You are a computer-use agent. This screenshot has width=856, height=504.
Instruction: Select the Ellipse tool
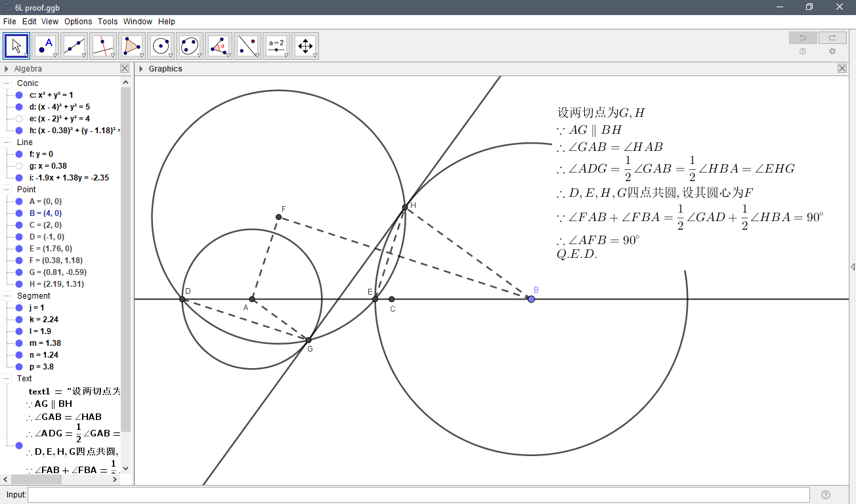coord(190,45)
